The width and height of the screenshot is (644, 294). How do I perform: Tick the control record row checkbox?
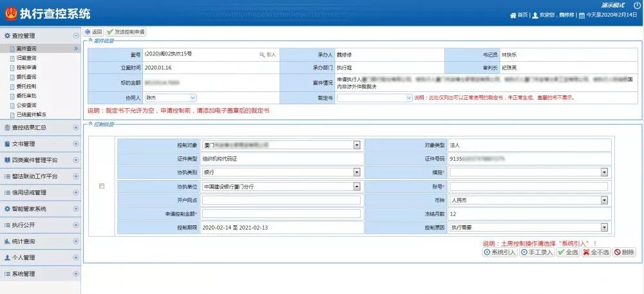point(102,186)
